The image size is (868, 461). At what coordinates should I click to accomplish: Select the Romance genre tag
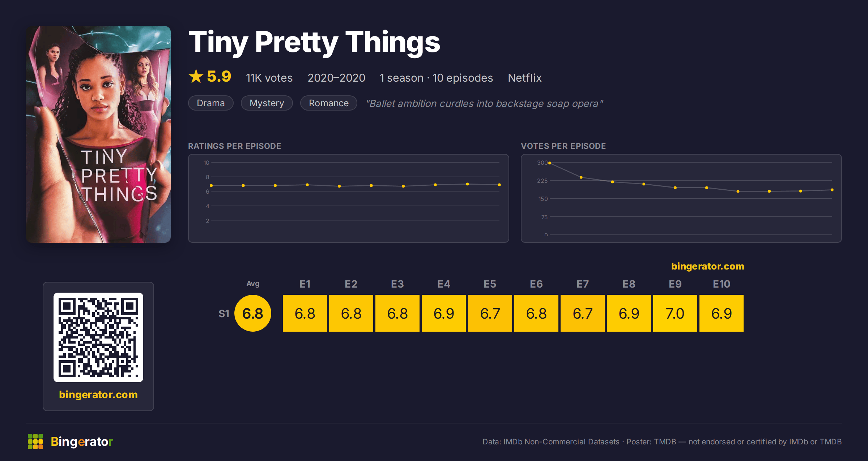[329, 103]
